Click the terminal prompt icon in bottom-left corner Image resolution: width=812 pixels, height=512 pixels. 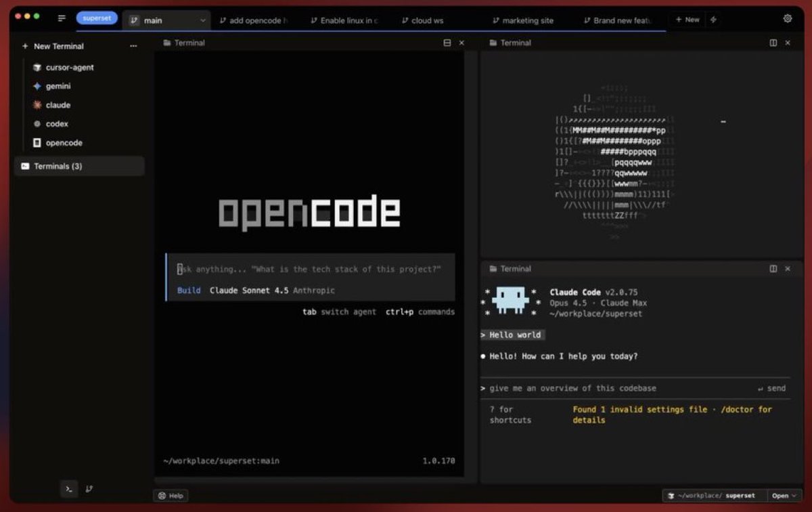(x=68, y=488)
